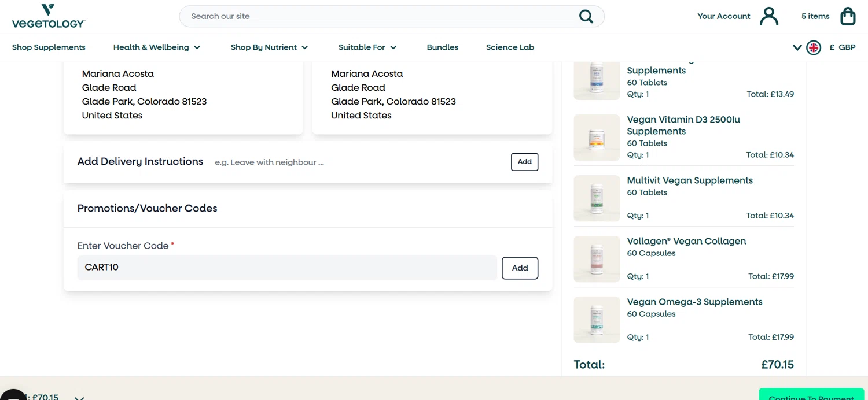The height and width of the screenshot is (400, 868).
Task: Open Vollagen® Vegan Collagen title
Action: 686,241
